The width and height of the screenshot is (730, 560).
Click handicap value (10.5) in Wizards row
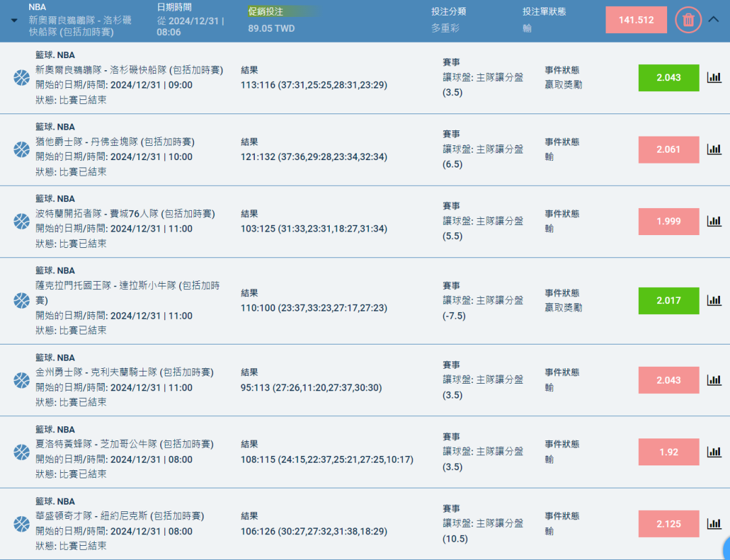pos(455,538)
